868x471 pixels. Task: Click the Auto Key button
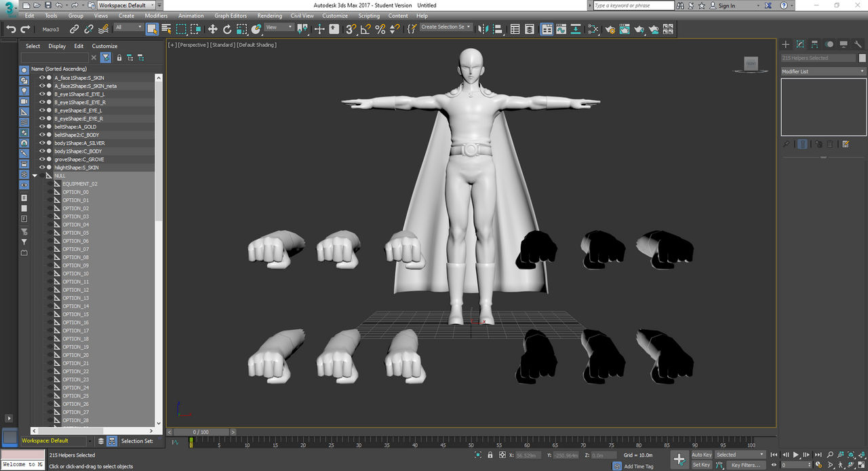(702, 455)
